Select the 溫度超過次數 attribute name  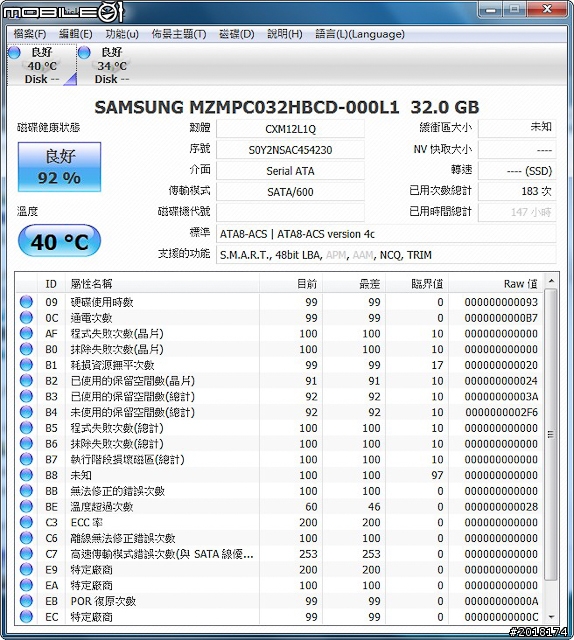(x=102, y=507)
